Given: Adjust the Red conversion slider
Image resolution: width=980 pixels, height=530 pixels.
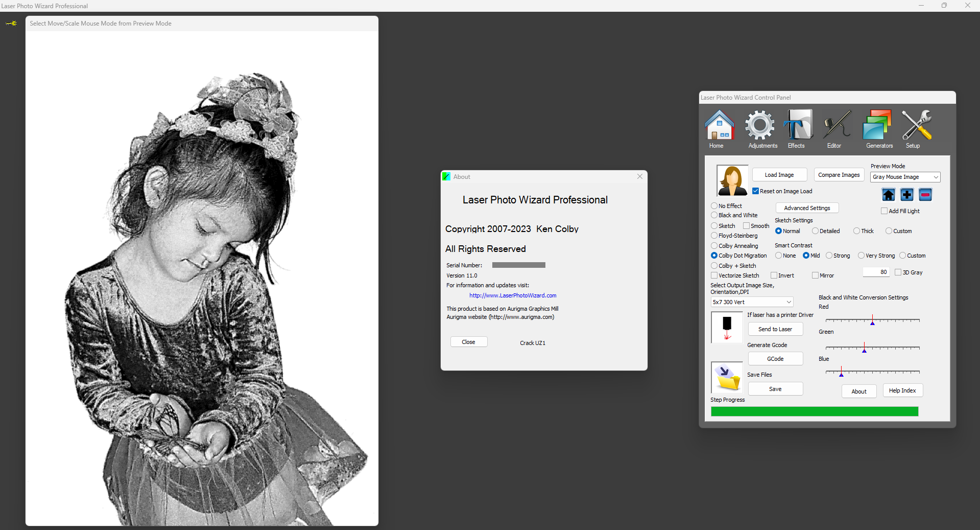Looking at the screenshot, I should [872, 320].
